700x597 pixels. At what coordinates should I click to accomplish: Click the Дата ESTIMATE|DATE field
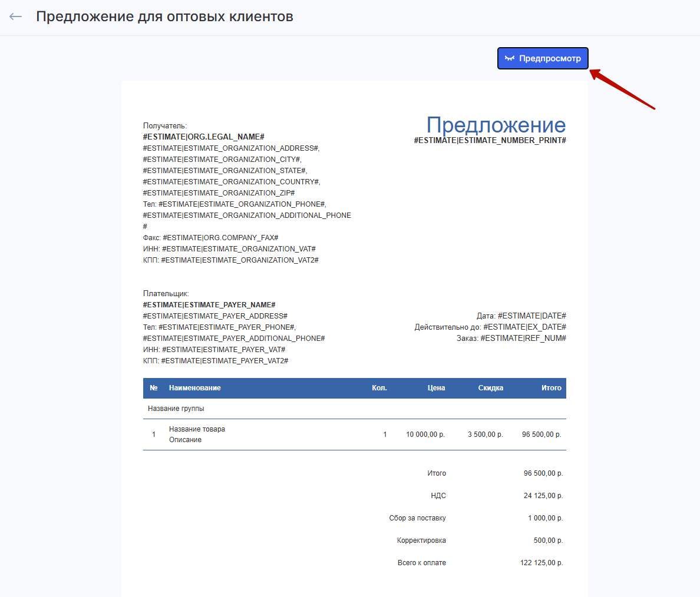(x=521, y=316)
